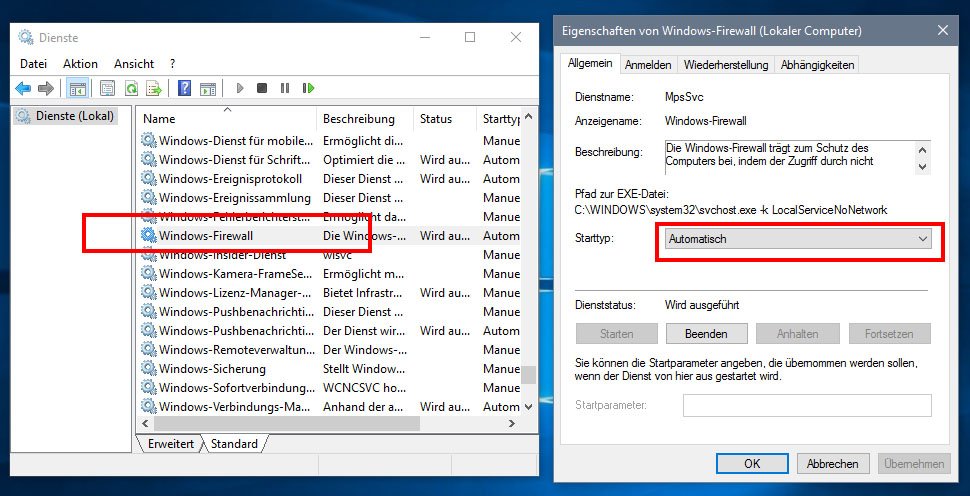Sort by the Starttyp column header
Image resolution: width=970 pixels, height=496 pixels.
[x=500, y=119]
